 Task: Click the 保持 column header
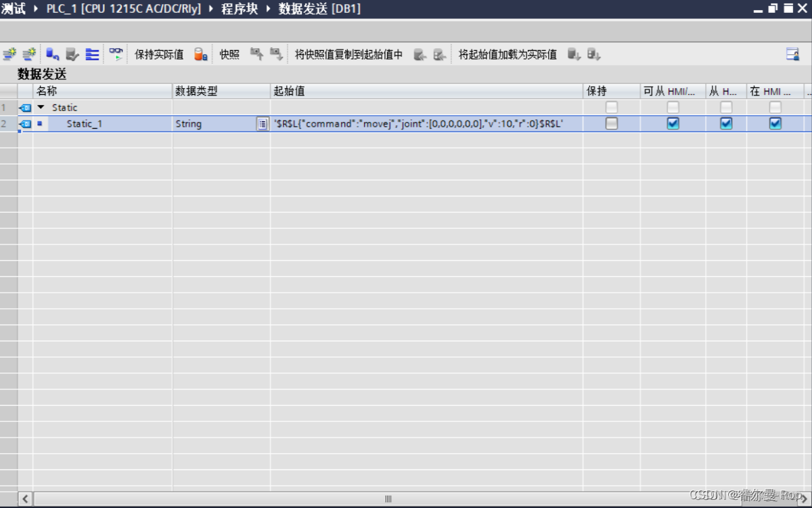point(612,91)
